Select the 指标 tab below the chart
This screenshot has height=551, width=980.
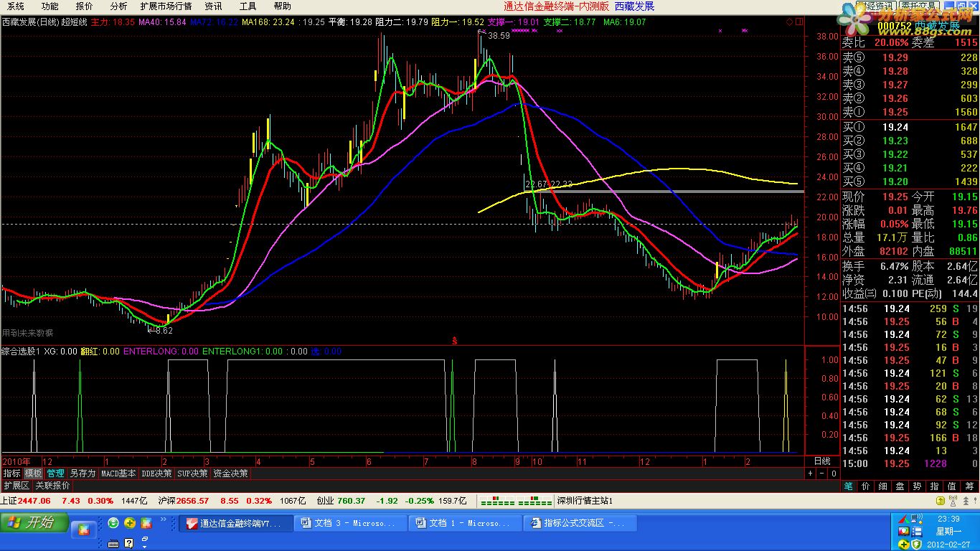[x=11, y=474]
